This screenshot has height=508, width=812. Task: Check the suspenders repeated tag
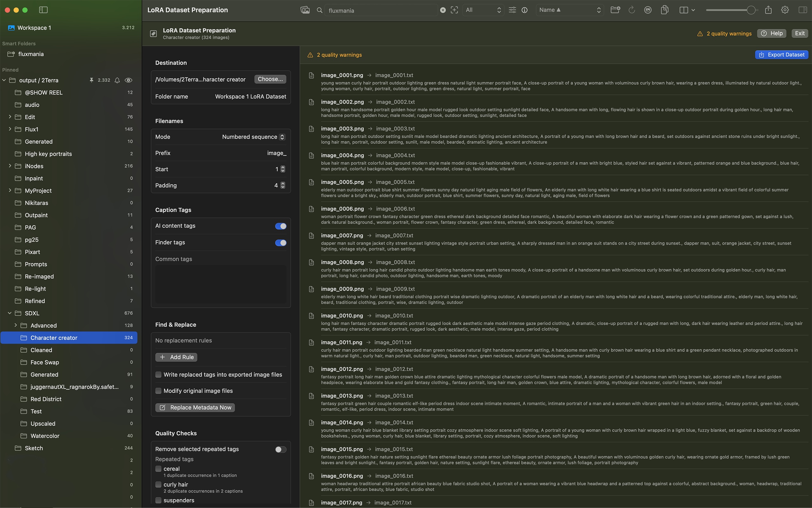pyautogui.click(x=158, y=500)
